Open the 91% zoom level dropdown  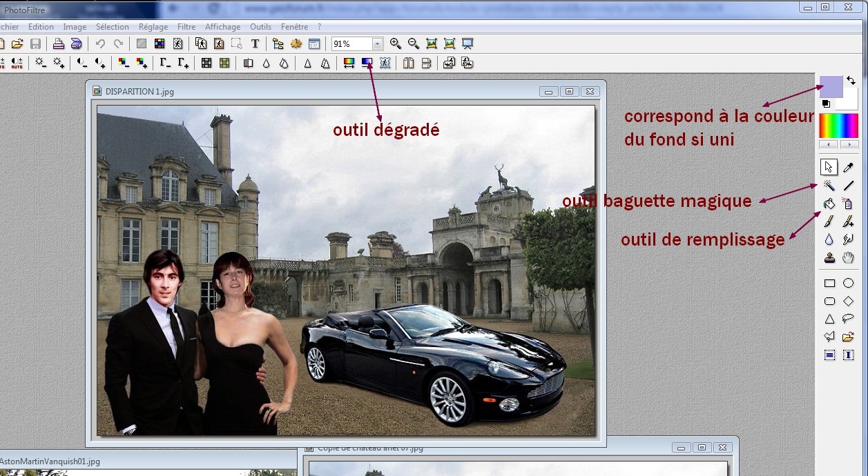coord(377,44)
